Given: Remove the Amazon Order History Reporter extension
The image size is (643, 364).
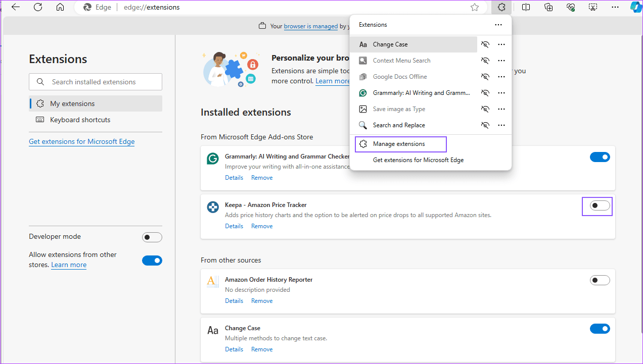Looking at the screenshot, I should [x=261, y=300].
